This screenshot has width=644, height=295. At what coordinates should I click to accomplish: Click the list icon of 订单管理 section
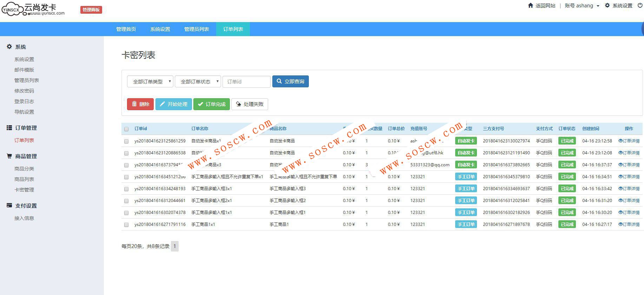click(9, 128)
